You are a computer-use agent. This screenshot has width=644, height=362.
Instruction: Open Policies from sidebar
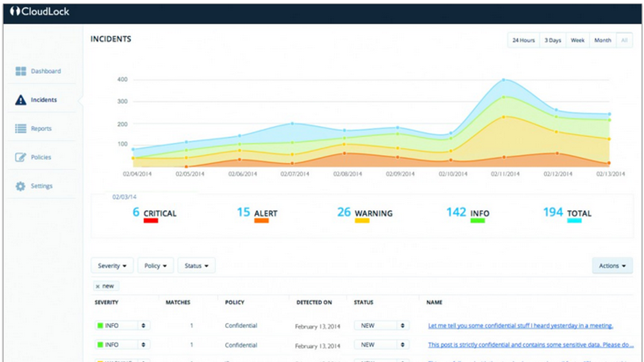41,157
